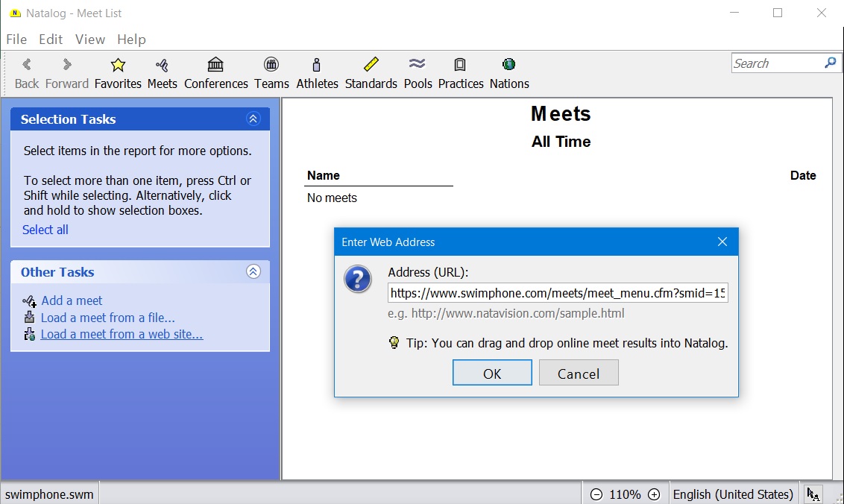
Task: Click the Add a meet link
Action: [72, 300]
